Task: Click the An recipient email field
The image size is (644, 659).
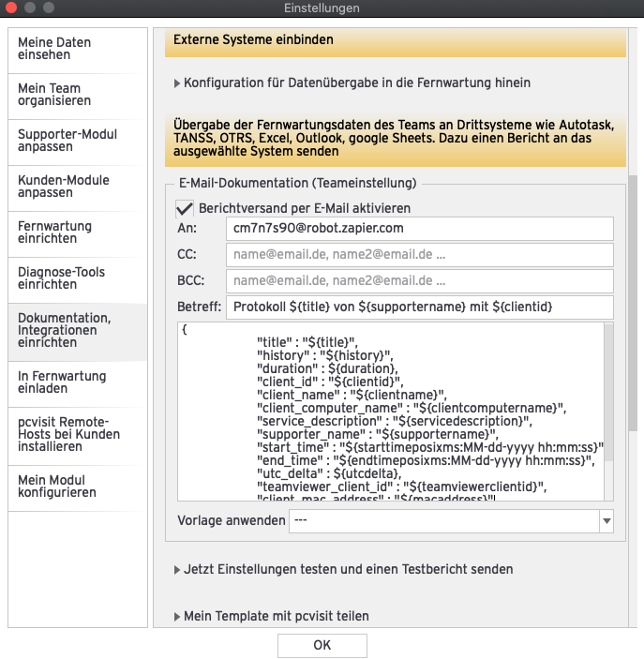Action: pyautogui.click(x=419, y=229)
